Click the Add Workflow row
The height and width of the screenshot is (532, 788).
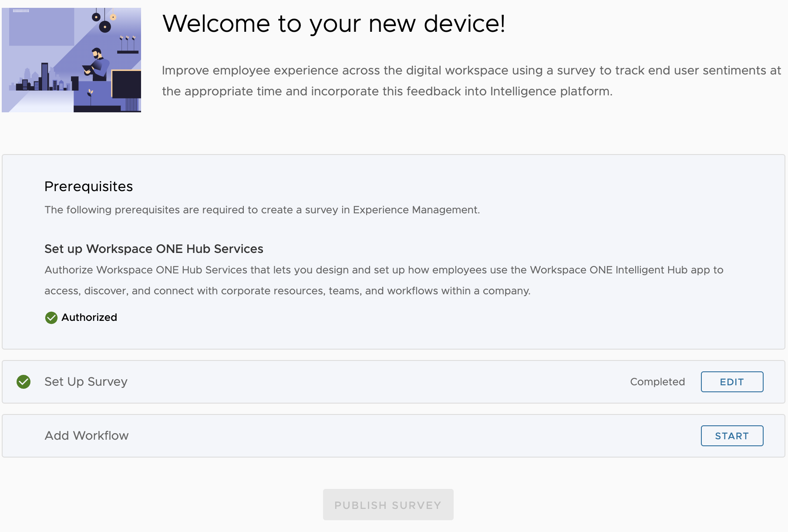[348, 436]
